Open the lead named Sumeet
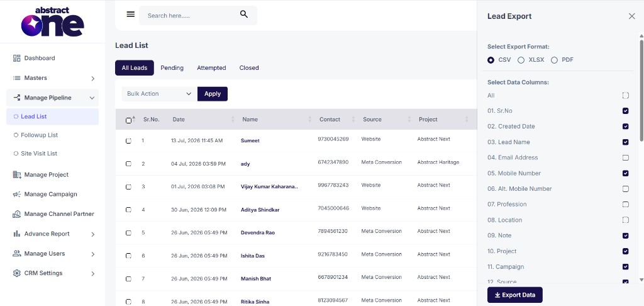644x306 pixels. click(x=250, y=140)
